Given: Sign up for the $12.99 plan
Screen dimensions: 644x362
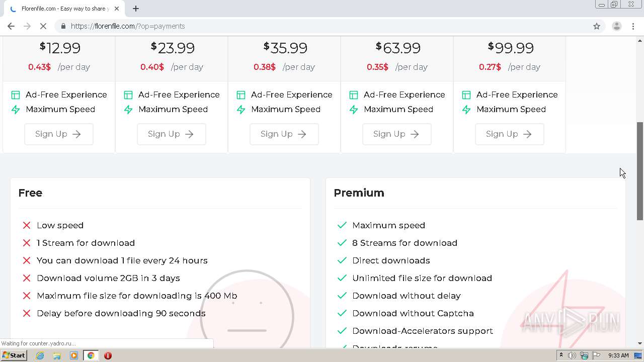Looking at the screenshot, I should click(x=58, y=134).
